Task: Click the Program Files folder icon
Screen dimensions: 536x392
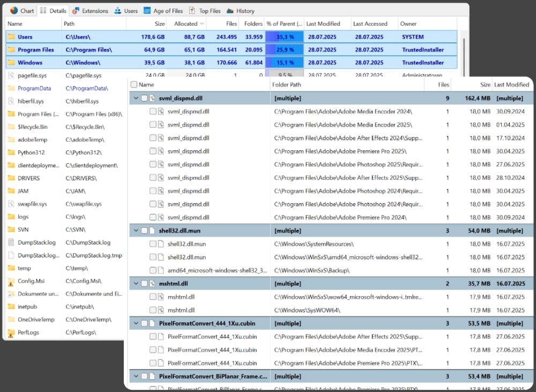Action: point(11,49)
